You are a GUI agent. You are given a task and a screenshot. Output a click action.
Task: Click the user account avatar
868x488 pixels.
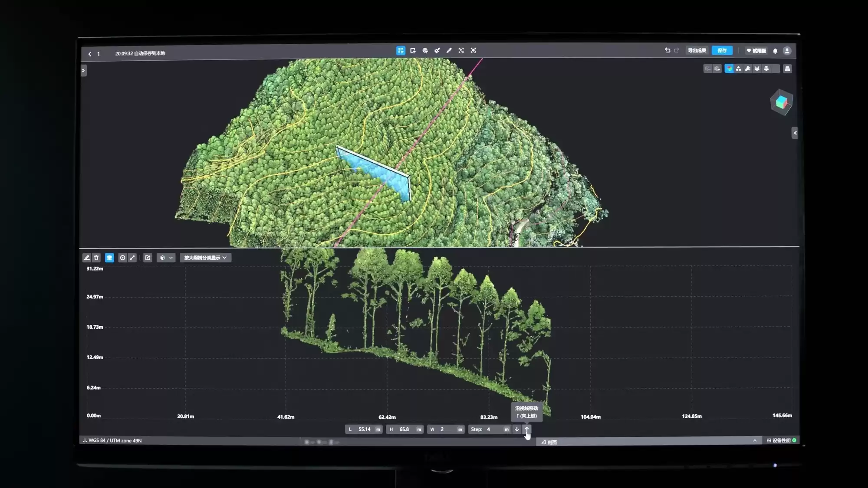(x=787, y=51)
